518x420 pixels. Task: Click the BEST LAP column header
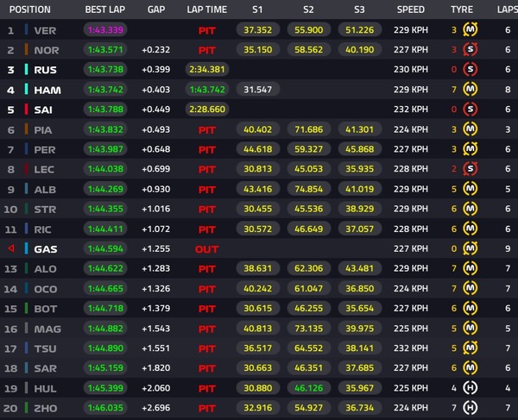click(x=105, y=9)
